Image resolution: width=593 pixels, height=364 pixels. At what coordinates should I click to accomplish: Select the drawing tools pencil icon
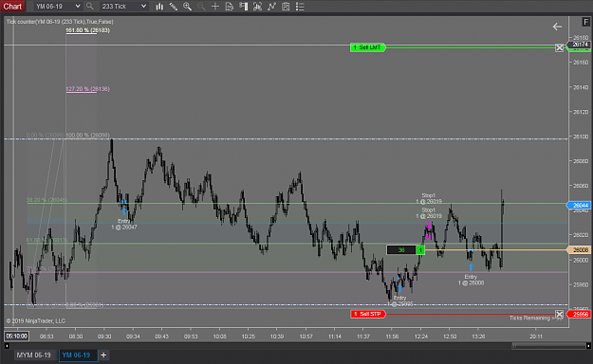pos(174,7)
